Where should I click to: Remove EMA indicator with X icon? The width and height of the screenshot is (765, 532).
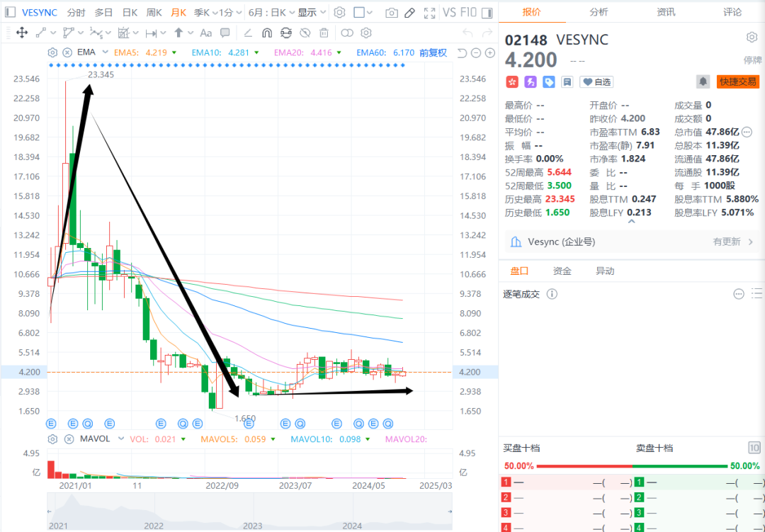tap(67, 52)
